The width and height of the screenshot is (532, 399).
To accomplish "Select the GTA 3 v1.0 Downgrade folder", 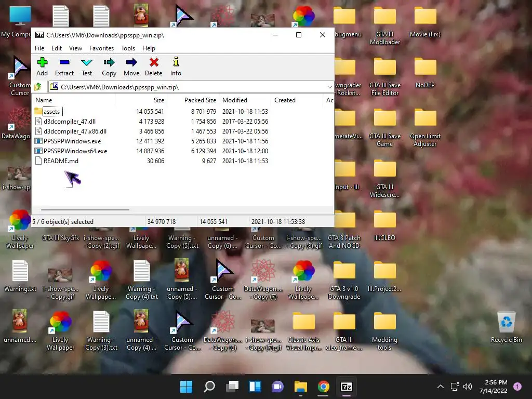I will (x=344, y=280).
